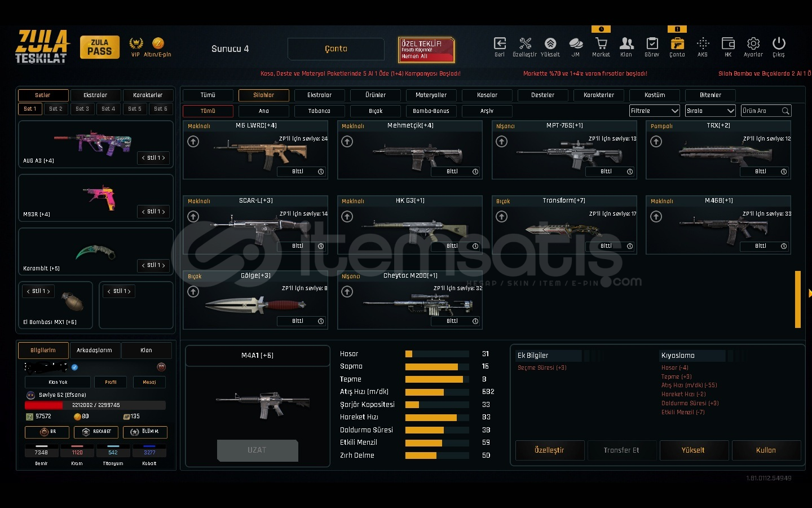Click the info icon on TRX card
The height and width of the screenshot is (508, 812).
784,172
